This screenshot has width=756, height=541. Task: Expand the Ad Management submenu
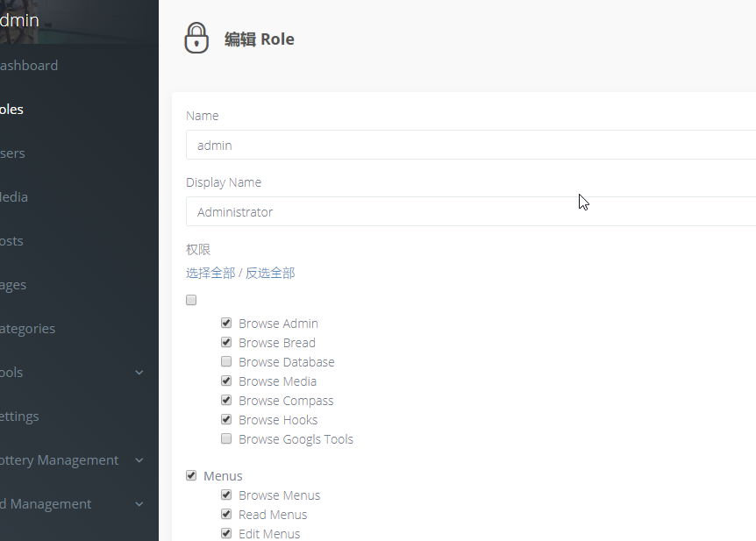(x=70, y=503)
